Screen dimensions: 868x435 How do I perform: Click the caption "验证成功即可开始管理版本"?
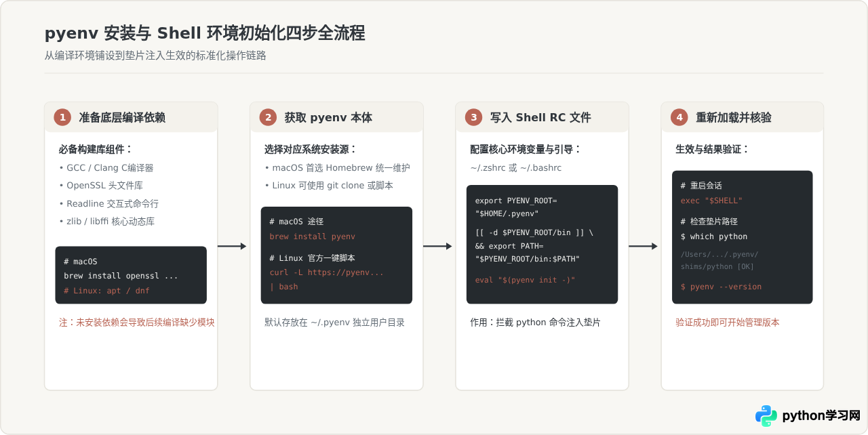(728, 323)
